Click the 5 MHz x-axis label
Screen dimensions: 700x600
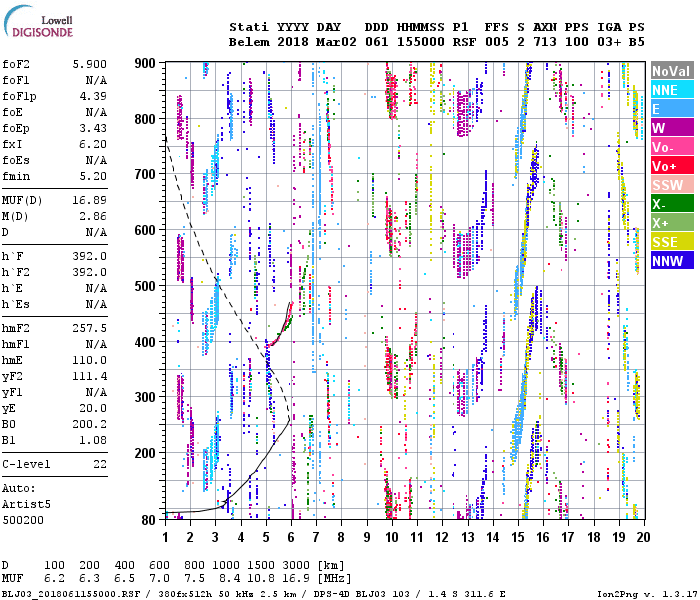[266, 537]
